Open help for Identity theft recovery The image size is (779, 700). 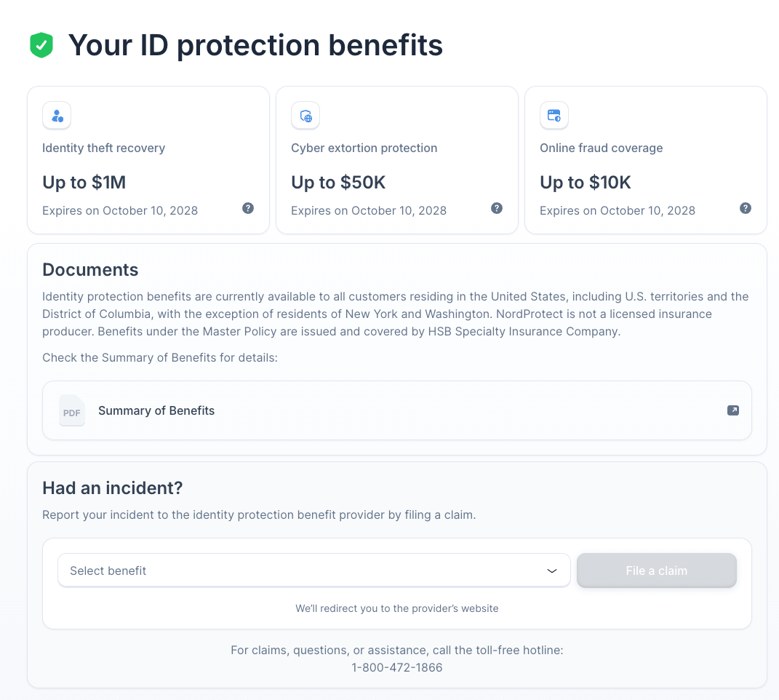tap(248, 208)
